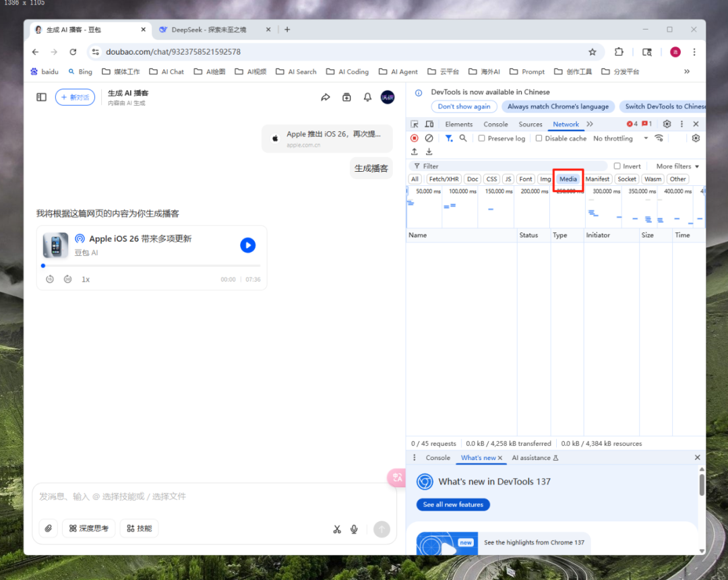Click the podcast cover thumbnail
Viewport: 728px width, 580px height.
pos(55,245)
